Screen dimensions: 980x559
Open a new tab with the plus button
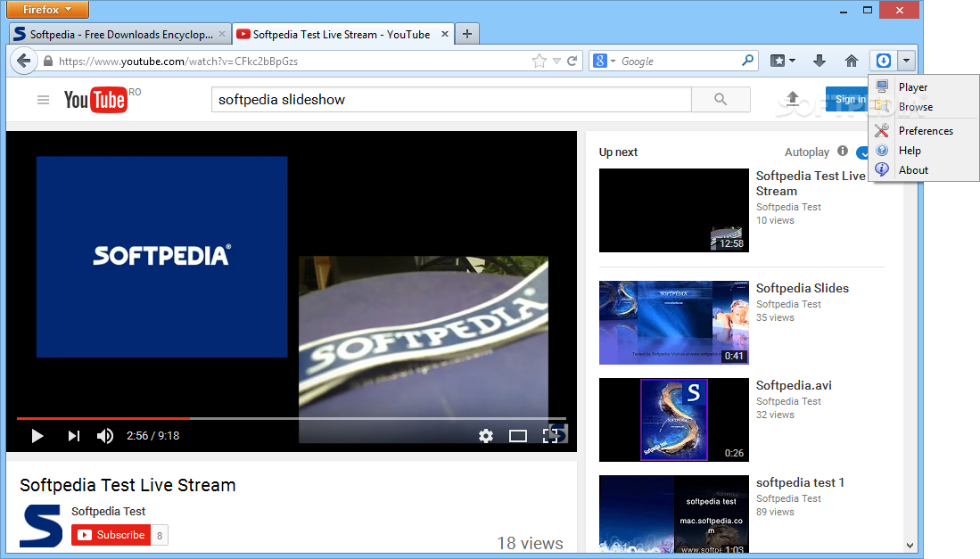click(x=467, y=35)
